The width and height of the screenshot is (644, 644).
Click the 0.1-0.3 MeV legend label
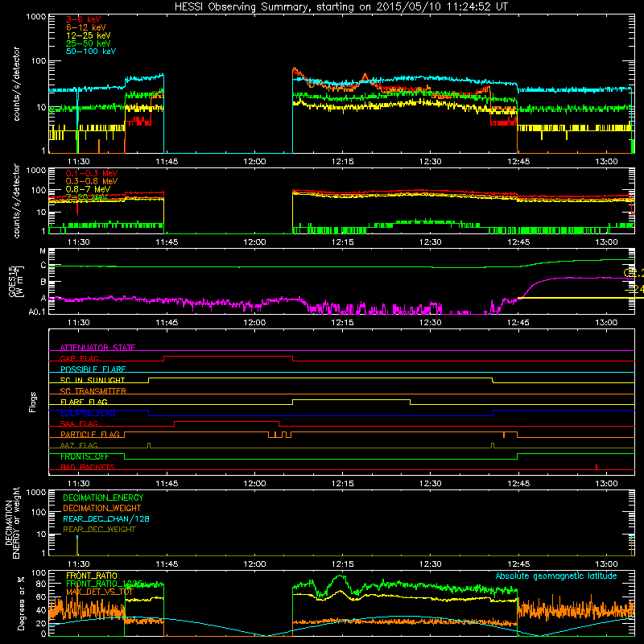[x=92, y=173]
